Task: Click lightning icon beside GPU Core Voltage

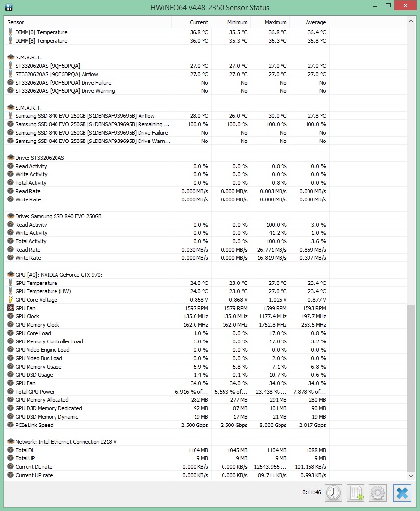Action: pos(10,300)
